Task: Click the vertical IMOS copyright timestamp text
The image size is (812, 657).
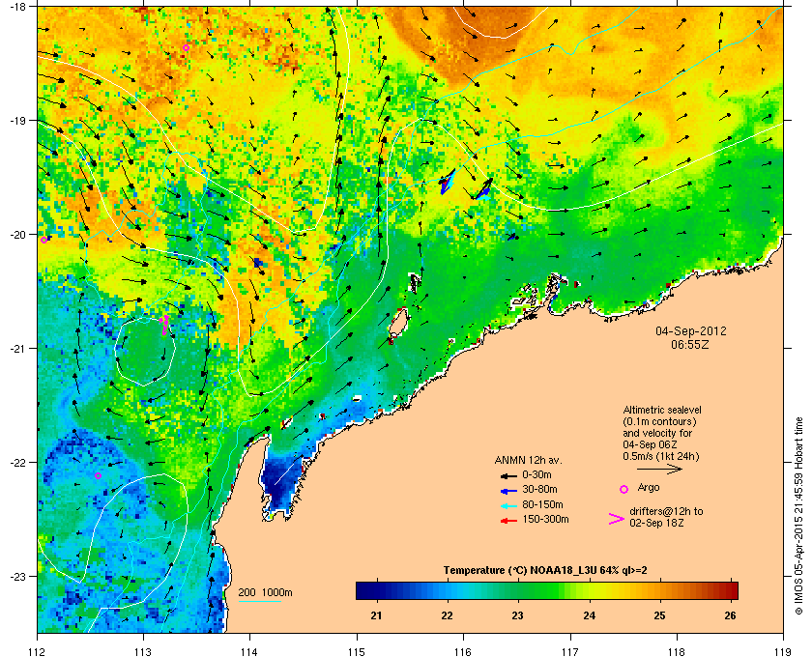Action: coord(798,515)
